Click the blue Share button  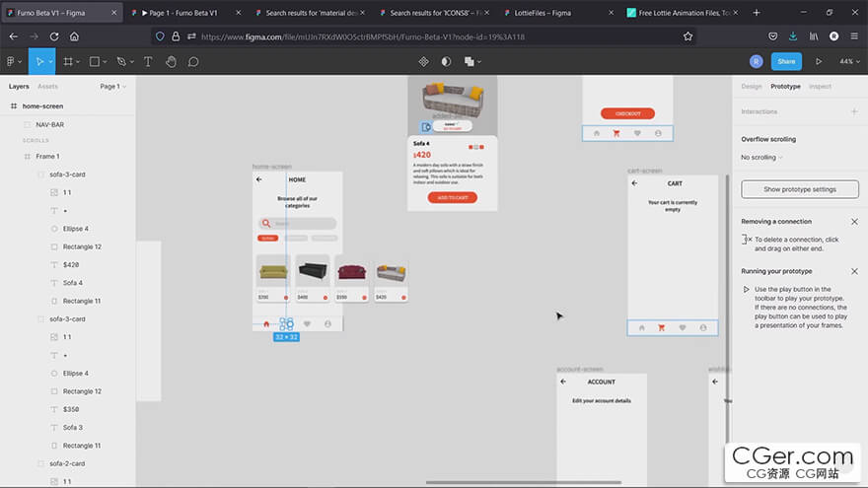786,61
